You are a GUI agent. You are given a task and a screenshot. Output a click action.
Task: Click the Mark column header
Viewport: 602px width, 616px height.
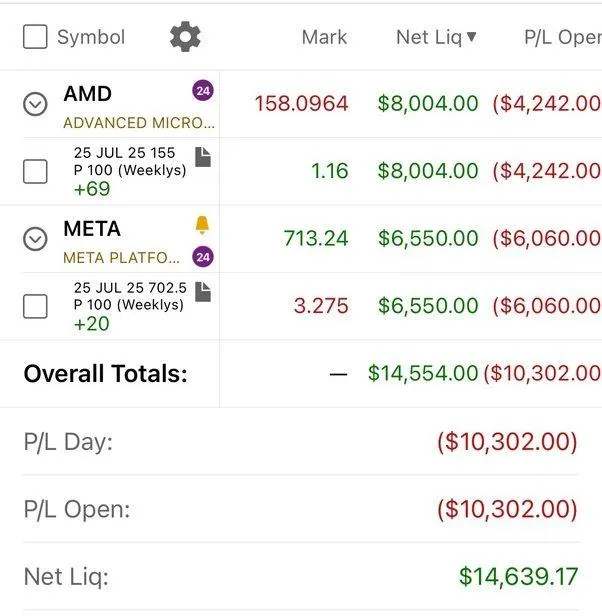[x=324, y=37]
